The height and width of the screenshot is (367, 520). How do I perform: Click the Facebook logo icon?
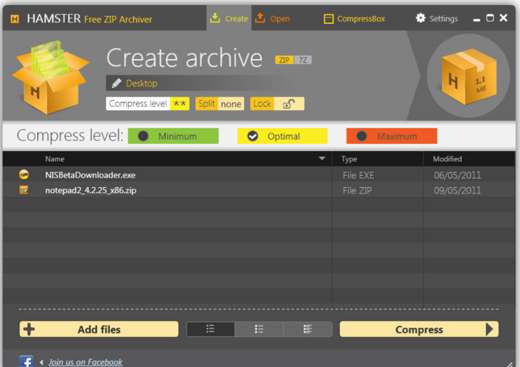[26, 361]
